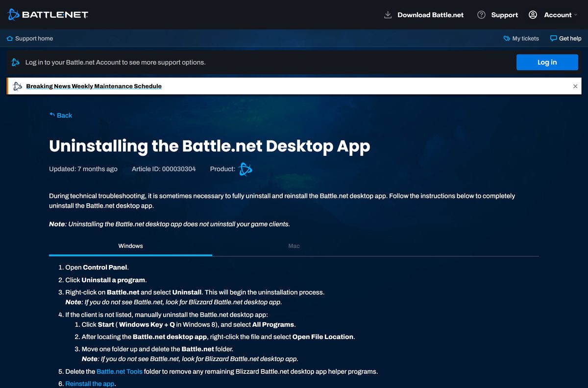This screenshot has width=588, height=388.
Task: Click the Article ID: 000030304 text
Action: (x=164, y=169)
